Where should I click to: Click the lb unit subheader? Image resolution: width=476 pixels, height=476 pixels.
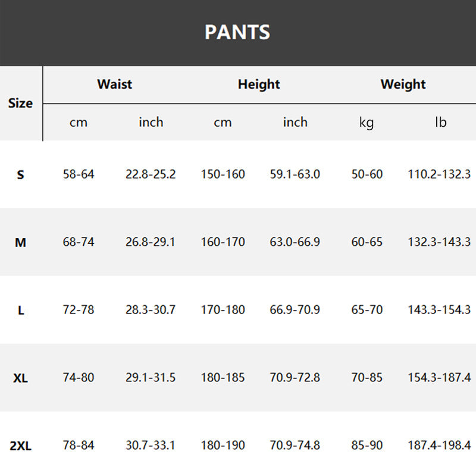(440, 123)
